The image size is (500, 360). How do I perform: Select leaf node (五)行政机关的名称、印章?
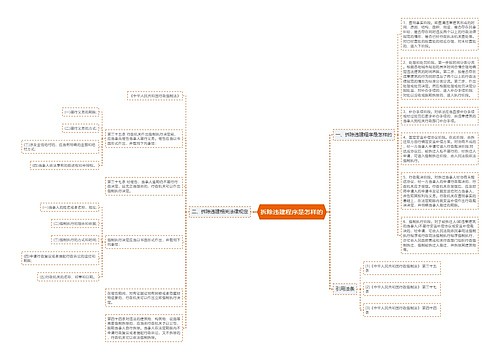(x=68, y=277)
